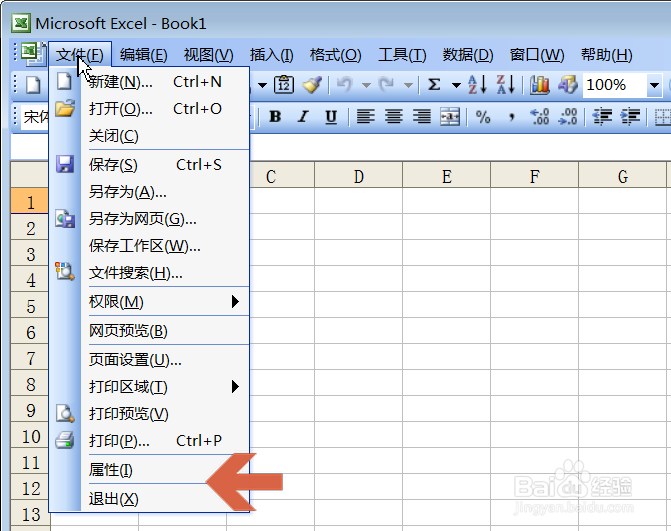Image resolution: width=671 pixels, height=531 pixels.
Task: Open the AutoSum dropdown arrow
Action: click(456, 85)
